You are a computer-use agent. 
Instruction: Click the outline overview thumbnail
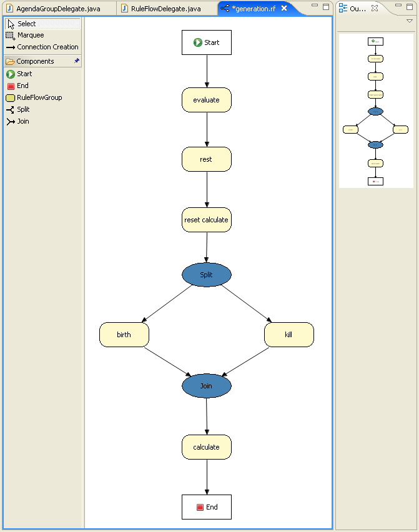pyautogui.click(x=376, y=111)
